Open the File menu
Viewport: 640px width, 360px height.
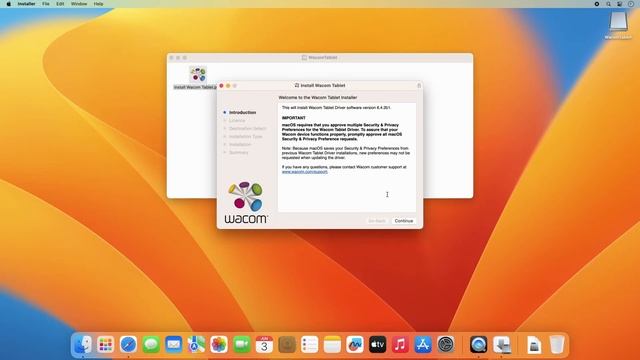coord(46,4)
